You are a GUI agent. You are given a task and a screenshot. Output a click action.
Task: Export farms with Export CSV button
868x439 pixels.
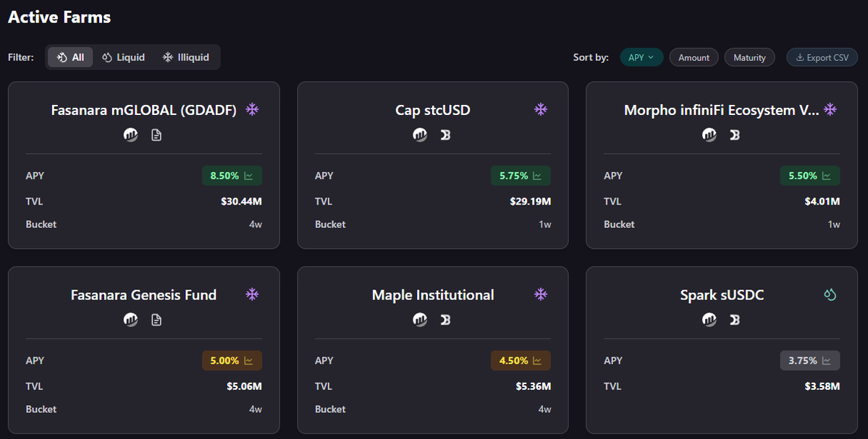point(822,58)
